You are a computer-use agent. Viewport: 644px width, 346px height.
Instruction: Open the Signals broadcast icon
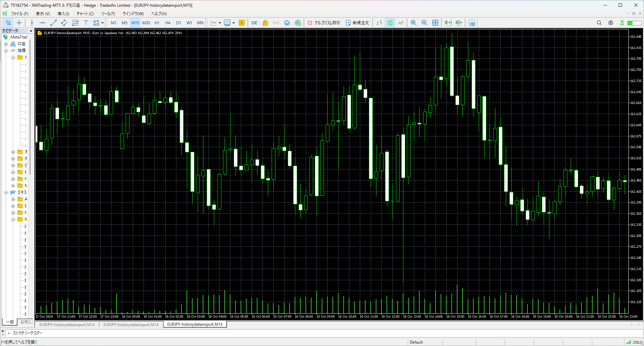pyautogui.click(x=276, y=23)
